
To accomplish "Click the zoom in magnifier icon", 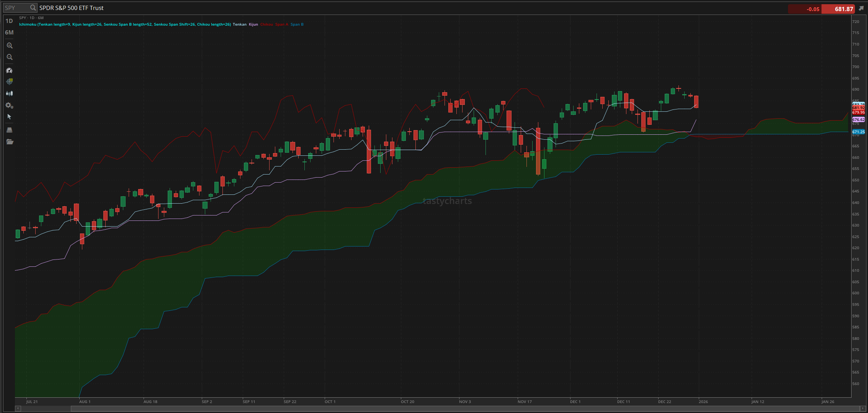I will (x=10, y=46).
